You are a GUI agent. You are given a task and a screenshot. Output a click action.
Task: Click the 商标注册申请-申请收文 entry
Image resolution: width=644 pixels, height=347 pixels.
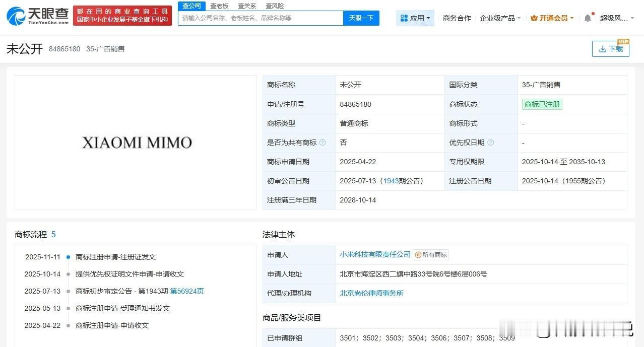(x=112, y=325)
